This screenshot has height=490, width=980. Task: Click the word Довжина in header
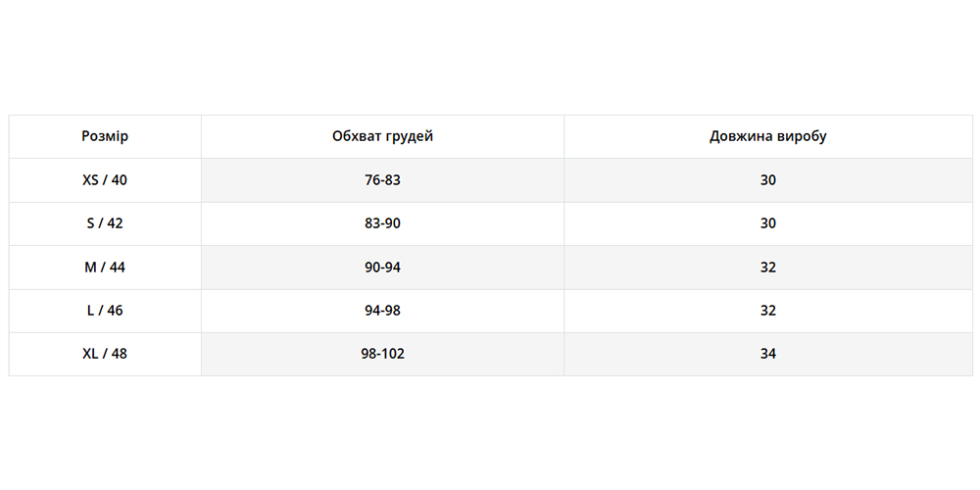click(741, 136)
